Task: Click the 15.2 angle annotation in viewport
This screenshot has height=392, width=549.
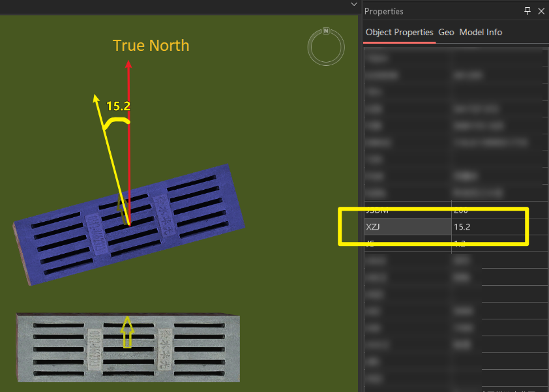Action: (x=119, y=106)
